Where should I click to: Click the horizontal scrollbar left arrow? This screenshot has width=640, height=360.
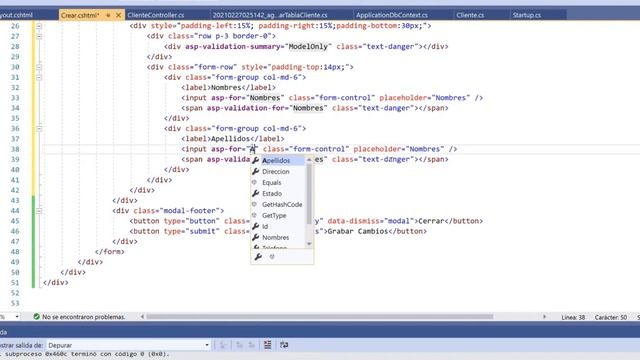tap(142, 317)
